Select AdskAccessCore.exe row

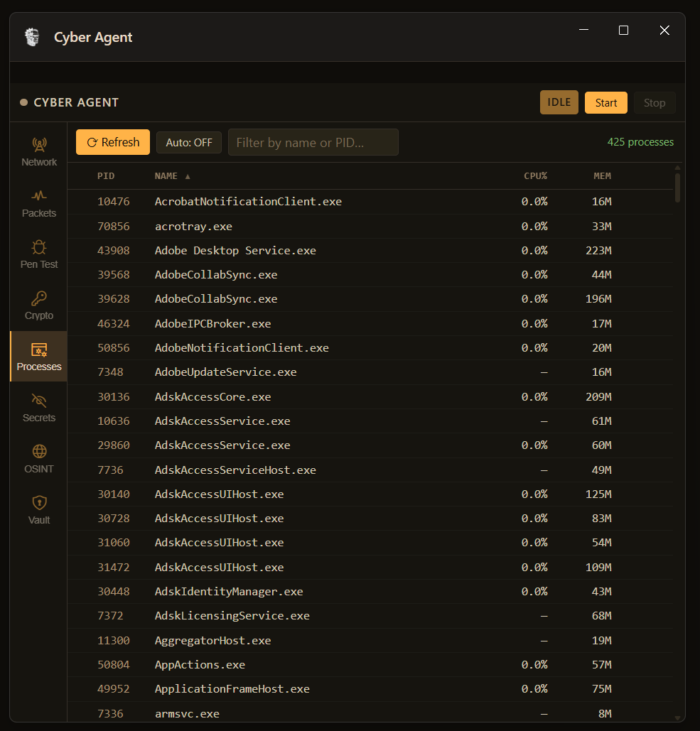point(370,397)
